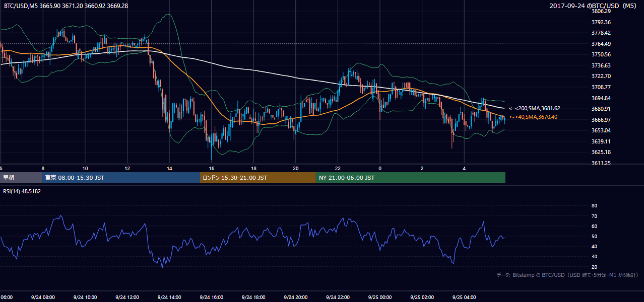Click the RSI 20 level label

(594, 267)
